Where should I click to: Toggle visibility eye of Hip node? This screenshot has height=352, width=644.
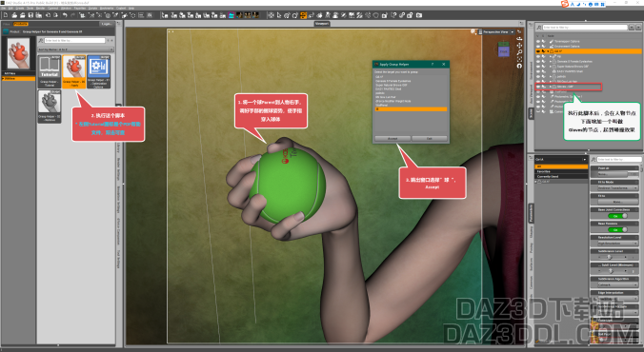click(x=538, y=56)
